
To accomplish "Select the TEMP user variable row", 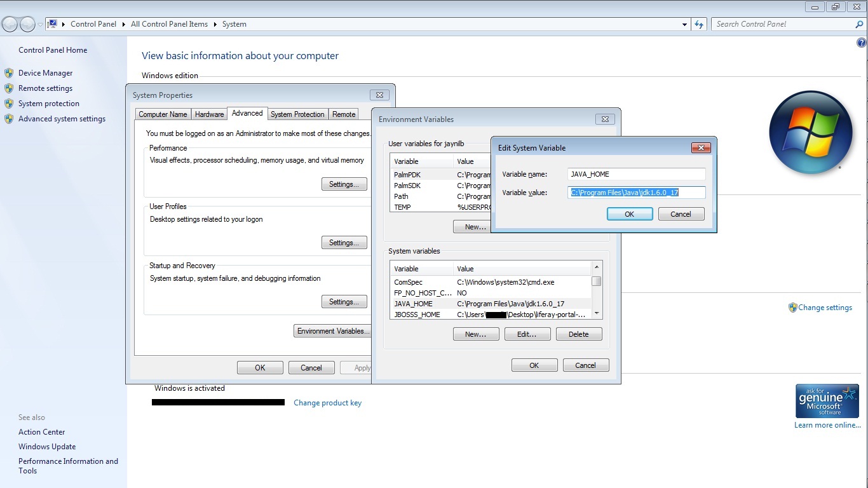I will pos(440,207).
